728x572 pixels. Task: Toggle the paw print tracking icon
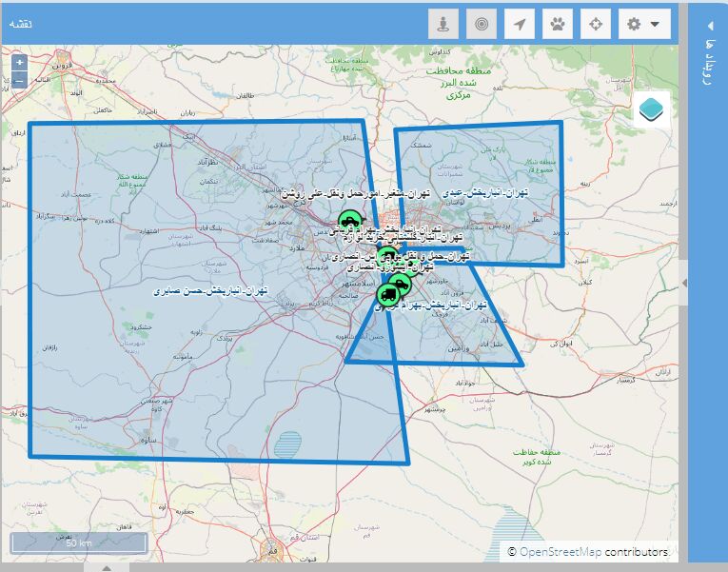[557, 24]
